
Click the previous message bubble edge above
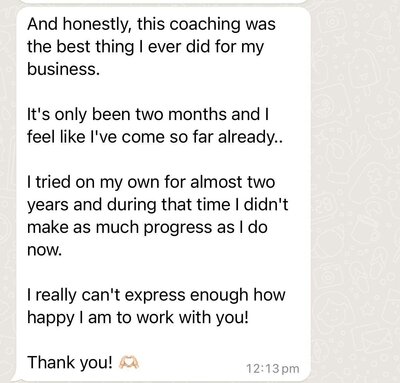coord(163,2)
